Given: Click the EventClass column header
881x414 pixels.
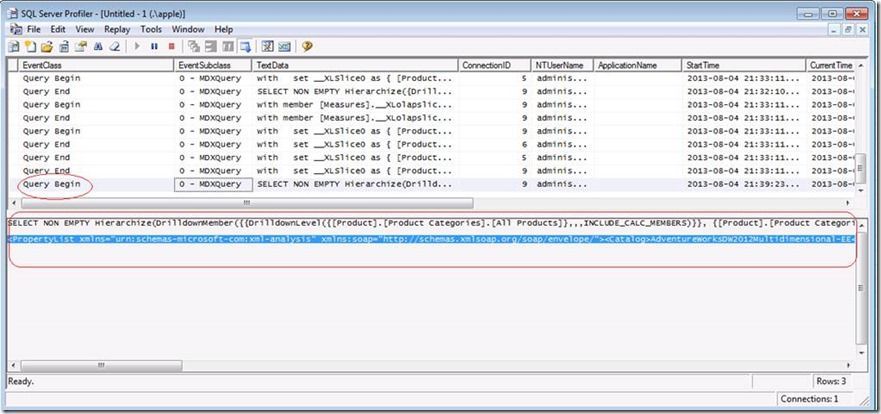Looking at the screenshot, I should (97, 65).
